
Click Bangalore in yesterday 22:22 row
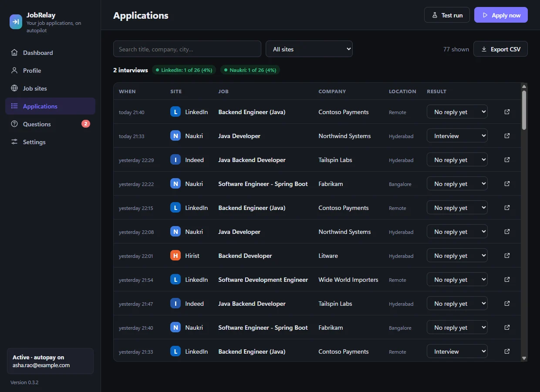pyautogui.click(x=400, y=184)
